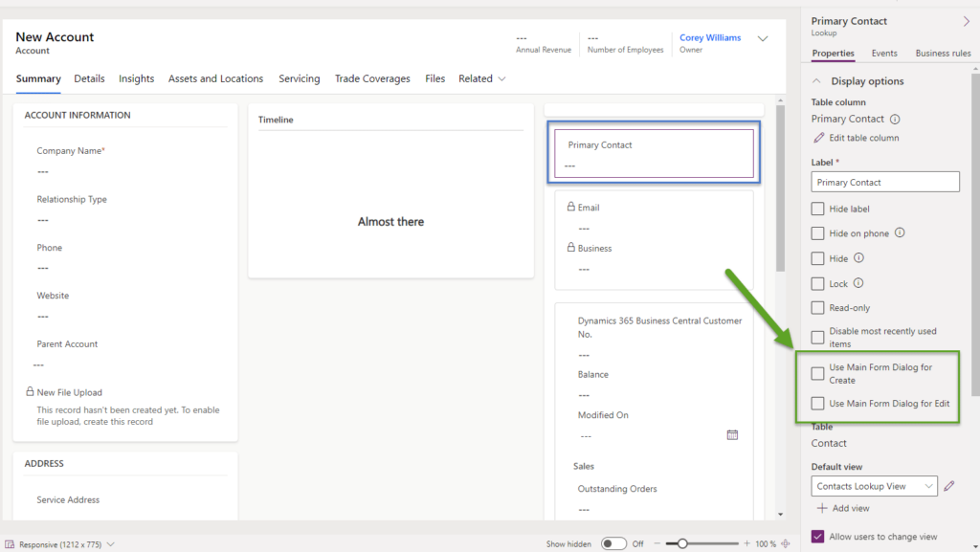
Task: Click the calendar icon in the Modified On field
Action: [733, 434]
